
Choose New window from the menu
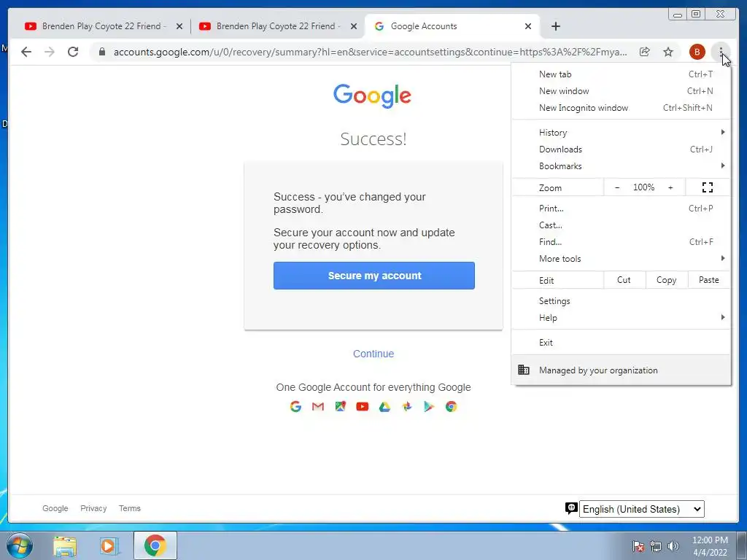coord(621,91)
